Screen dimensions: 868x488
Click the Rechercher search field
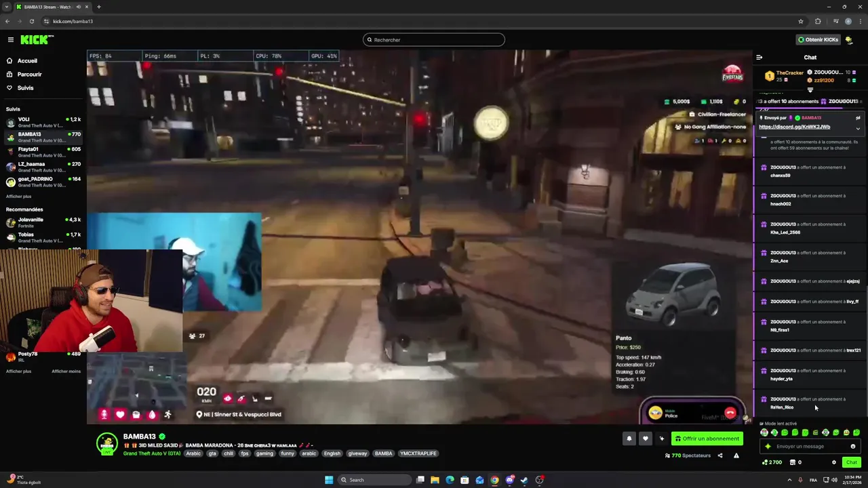[434, 40]
